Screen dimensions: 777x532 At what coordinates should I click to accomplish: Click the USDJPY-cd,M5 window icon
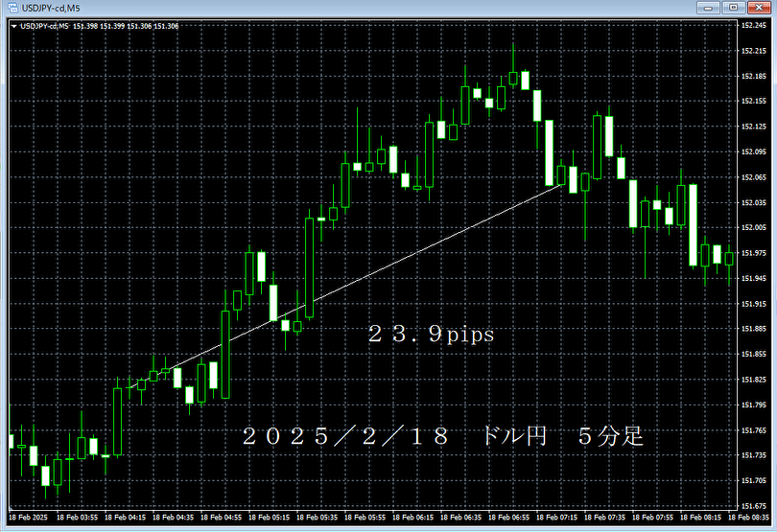pyautogui.click(x=12, y=8)
